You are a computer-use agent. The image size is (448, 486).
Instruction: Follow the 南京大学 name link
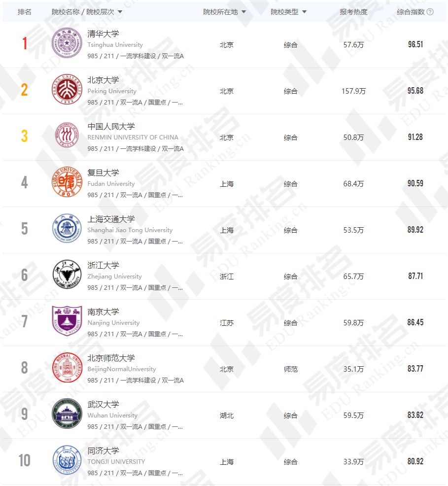click(x=103, y=312)
